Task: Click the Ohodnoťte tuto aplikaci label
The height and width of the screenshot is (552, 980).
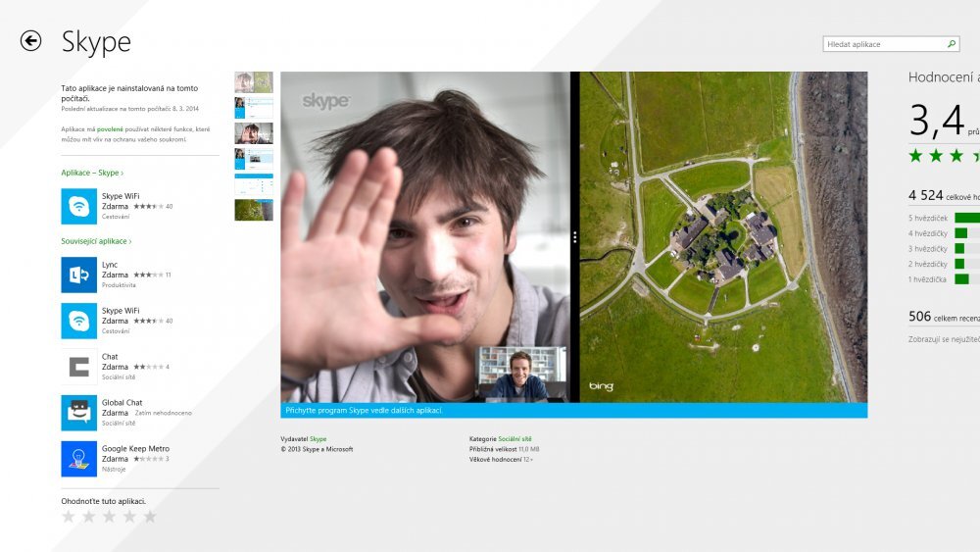Action: [x=104, y=501]
